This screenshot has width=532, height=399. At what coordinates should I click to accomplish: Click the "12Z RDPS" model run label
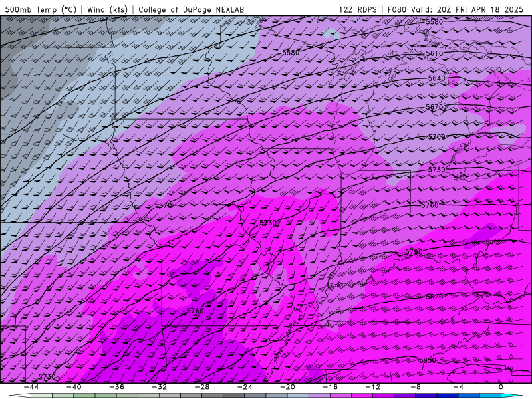coord(358,9)
